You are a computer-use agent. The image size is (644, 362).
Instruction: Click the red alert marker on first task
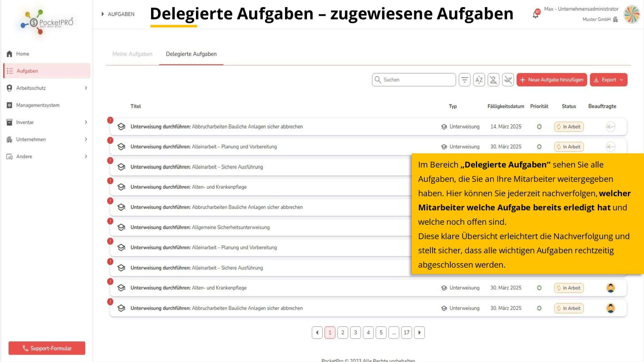click(x=110, y=120)
